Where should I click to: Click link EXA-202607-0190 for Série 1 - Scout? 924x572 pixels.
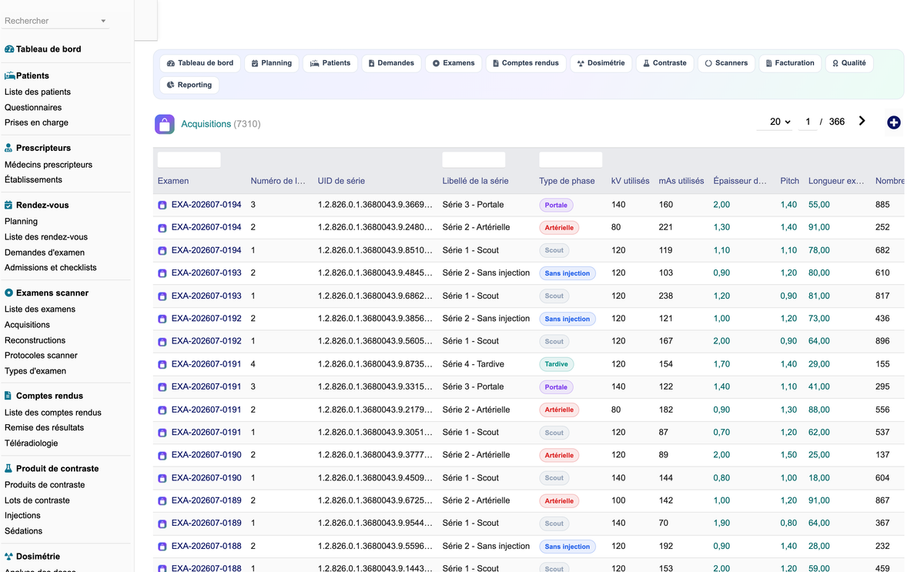206,478
